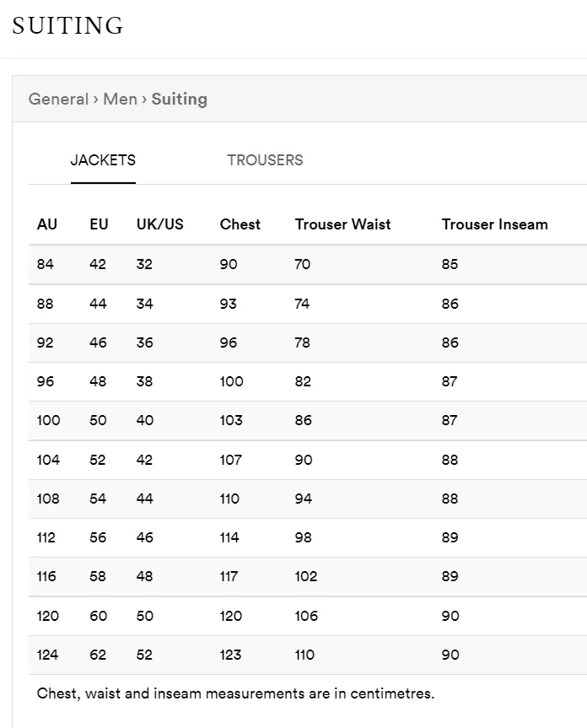587x728 pixels.
Task: Click UK/US size 38 cell
Action: coord(144,381)
